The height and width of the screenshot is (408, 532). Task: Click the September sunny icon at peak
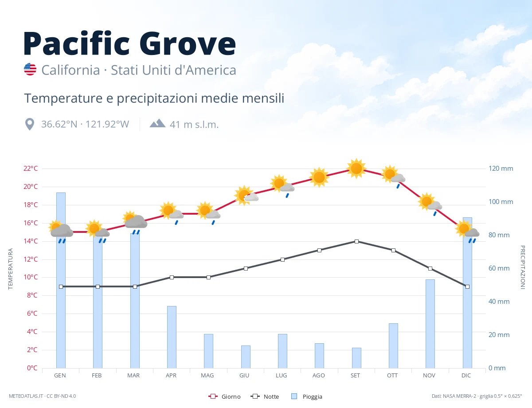pos(356,169)
